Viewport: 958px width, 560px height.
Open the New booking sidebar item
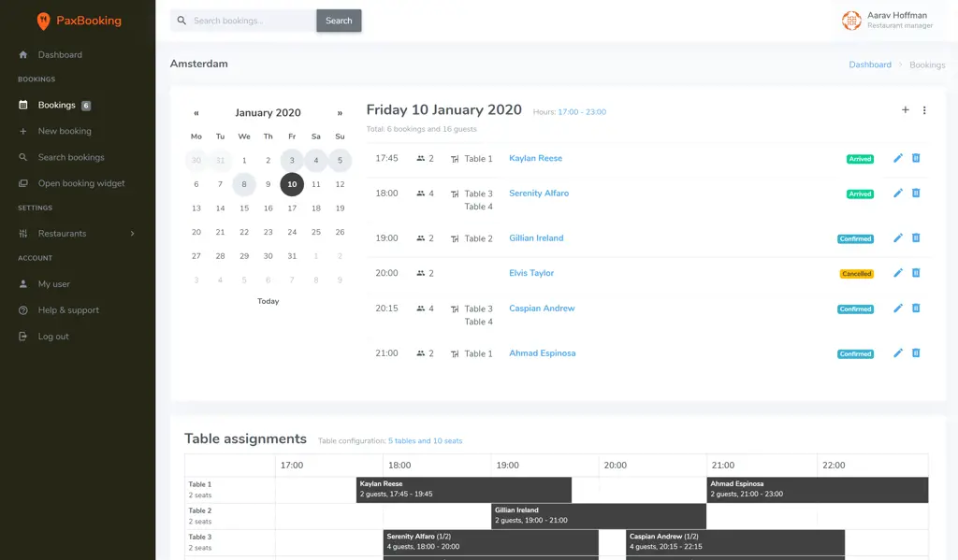[63, 131]
